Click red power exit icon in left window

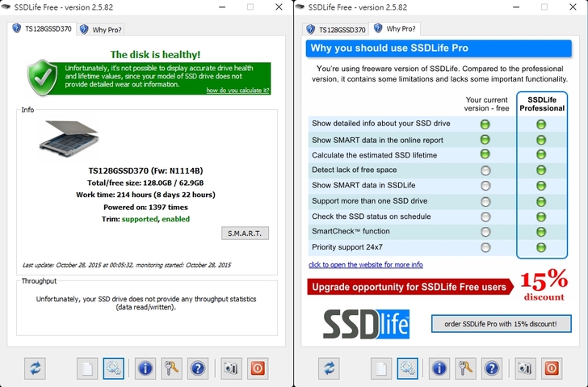coord(258,368)
